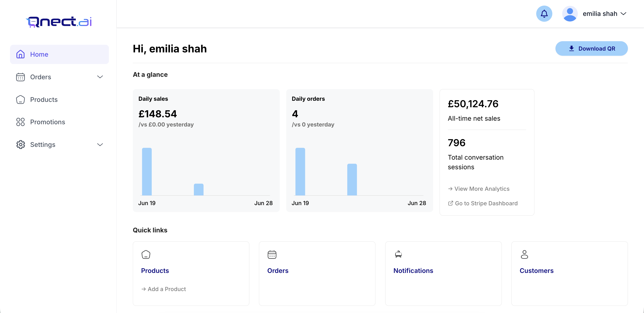Go to Home in the sidebar
Image resolution: width=644 pixels, height=313 pixels.
59,54
